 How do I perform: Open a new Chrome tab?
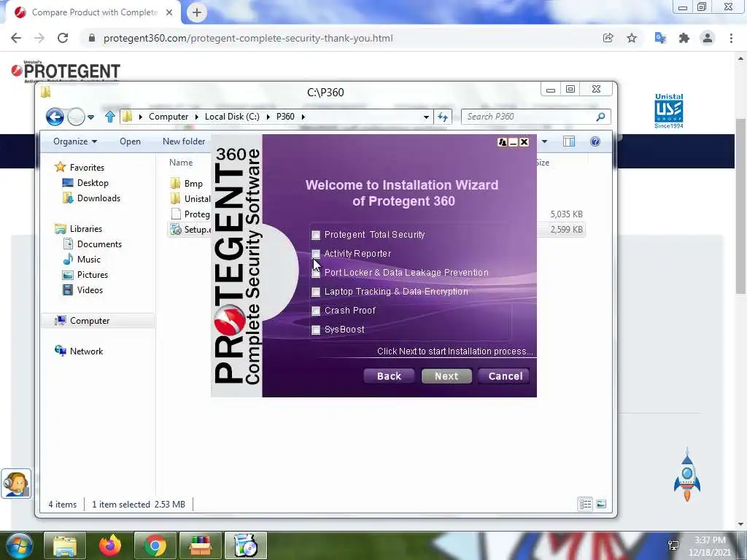[x=197, y=12]
